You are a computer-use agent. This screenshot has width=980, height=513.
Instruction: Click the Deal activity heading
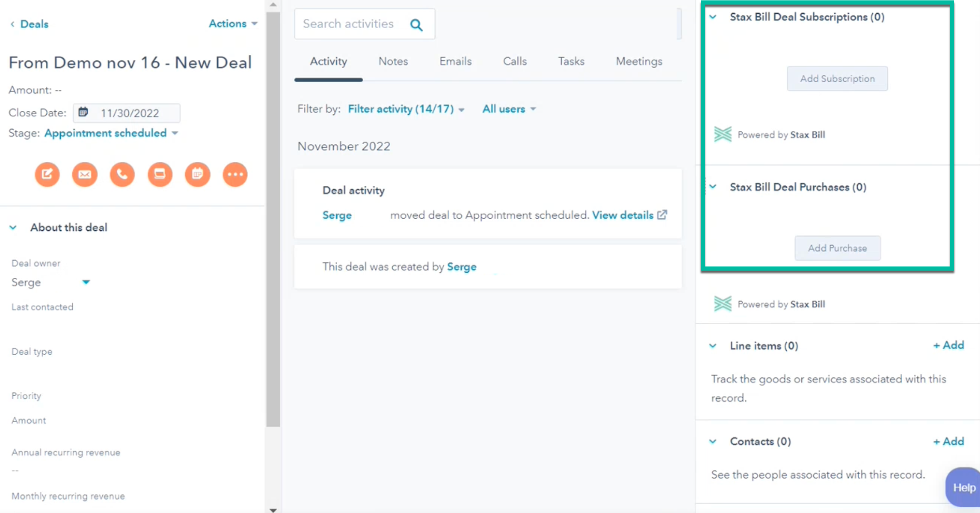point(353,190)
